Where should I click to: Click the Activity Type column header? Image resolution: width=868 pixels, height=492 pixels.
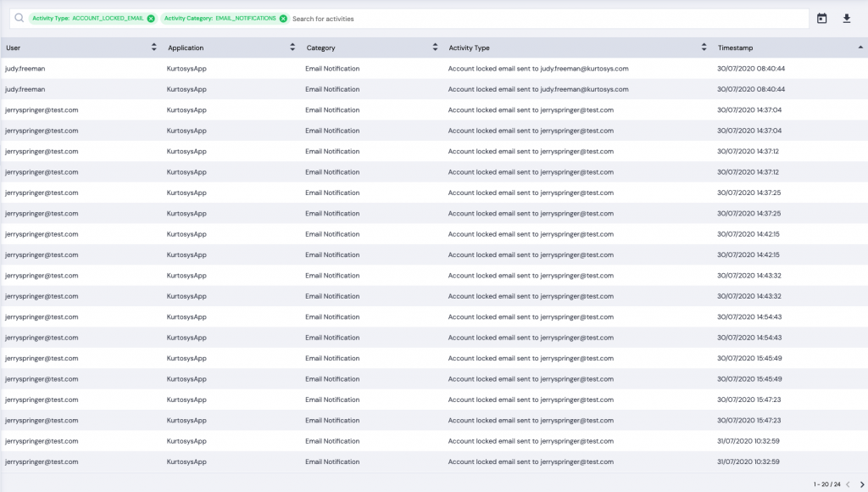469,48
